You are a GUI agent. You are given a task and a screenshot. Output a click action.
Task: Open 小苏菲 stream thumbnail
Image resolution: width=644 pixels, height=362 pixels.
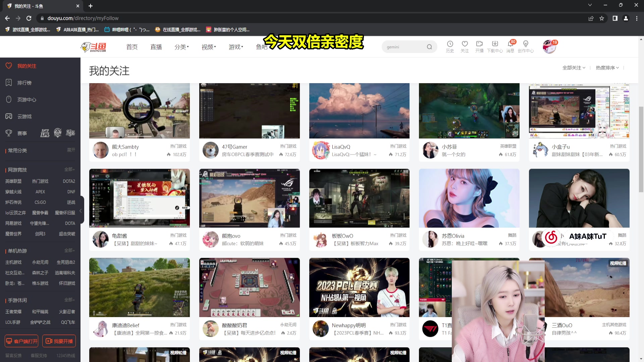469,111
